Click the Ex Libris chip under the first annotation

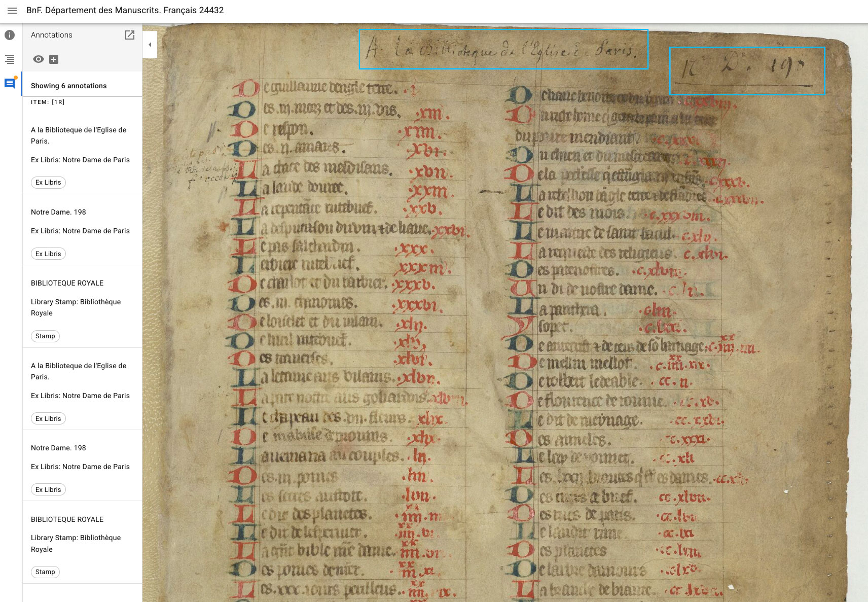[x=48, y=183]
